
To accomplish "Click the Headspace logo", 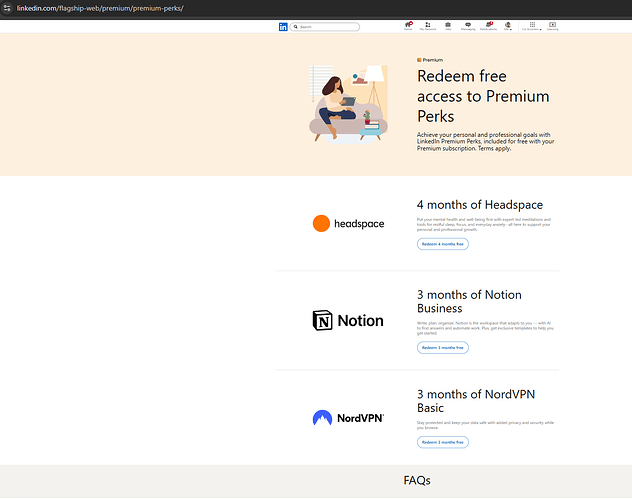I will (x=348, y=223).
